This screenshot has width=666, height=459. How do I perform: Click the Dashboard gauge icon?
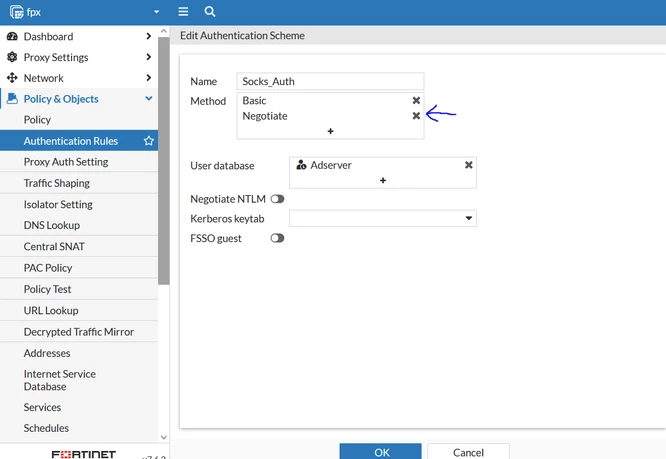tap(12, 36)
